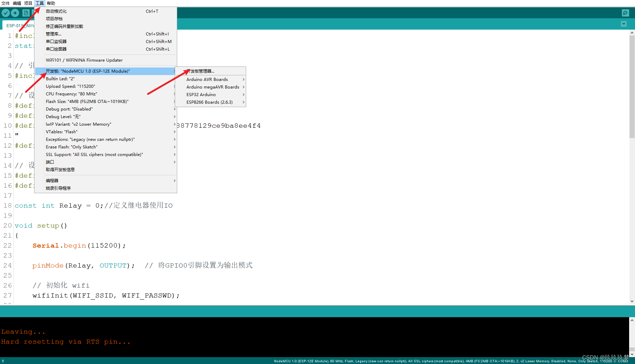635x364 pixels.
Task: Click the status bar board info text
Action: (x=451, y=361)
